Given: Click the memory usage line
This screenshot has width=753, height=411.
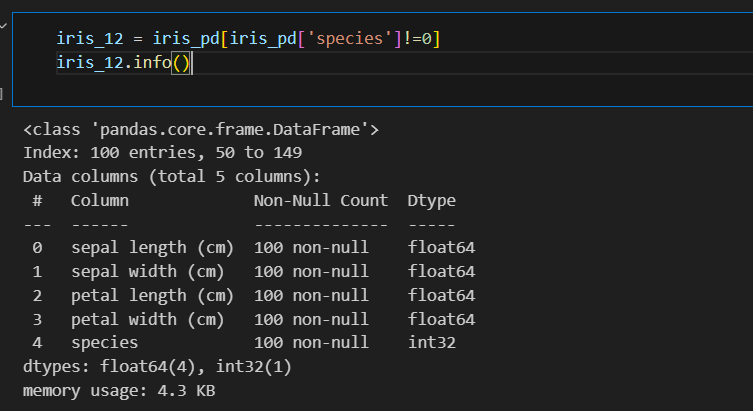Looking at the screenshot, I should coord(118,391).
